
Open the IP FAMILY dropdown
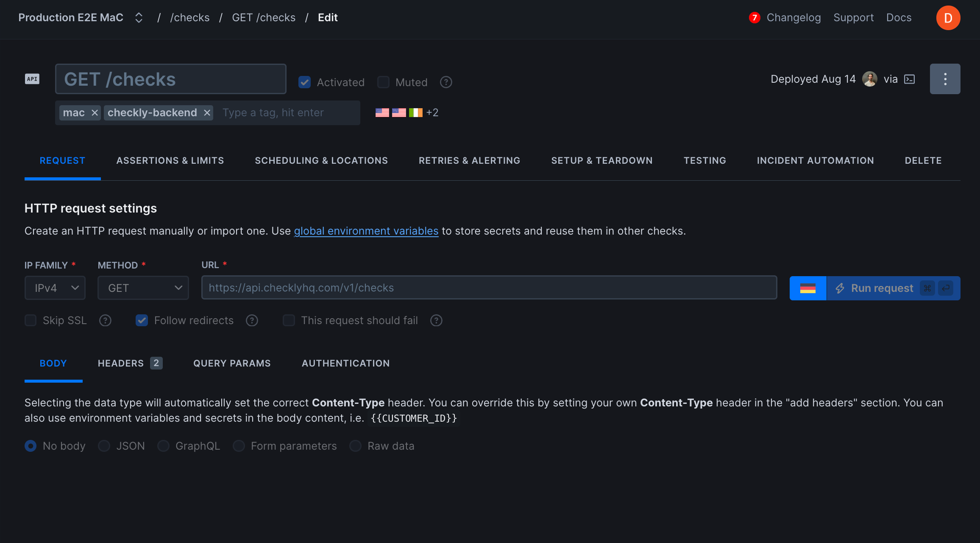pos(55,288)
